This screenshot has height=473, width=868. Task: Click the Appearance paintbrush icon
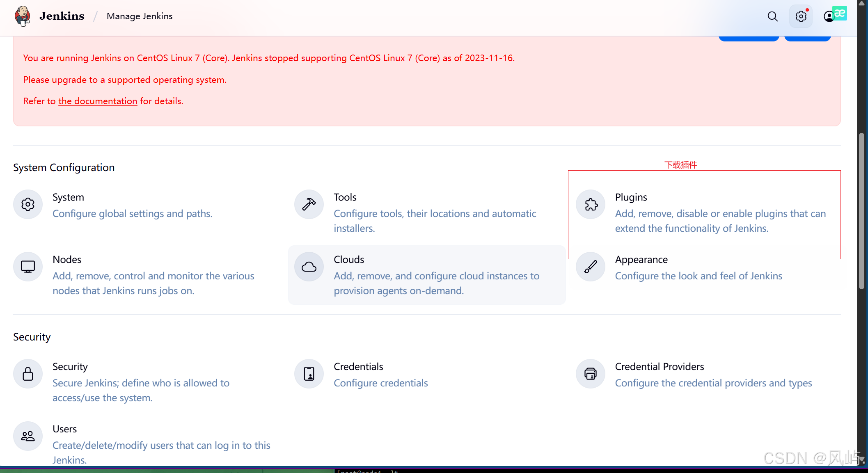point(591,267)
